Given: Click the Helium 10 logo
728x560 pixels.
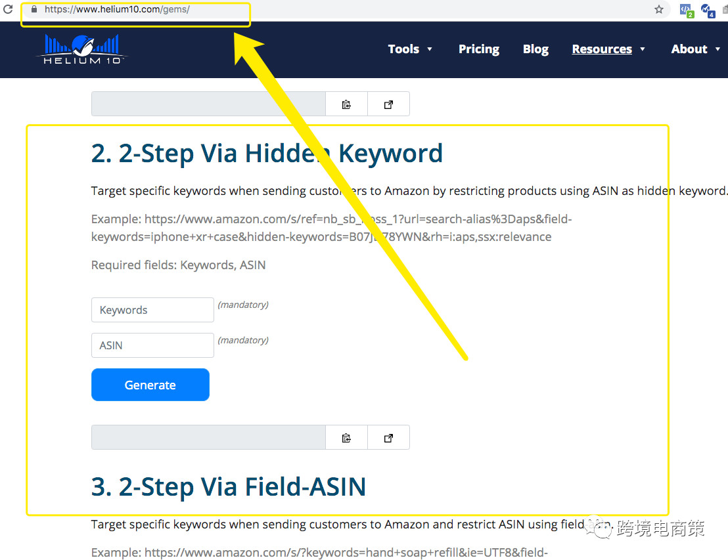Looking at the screenshot, I should [82, 49].
